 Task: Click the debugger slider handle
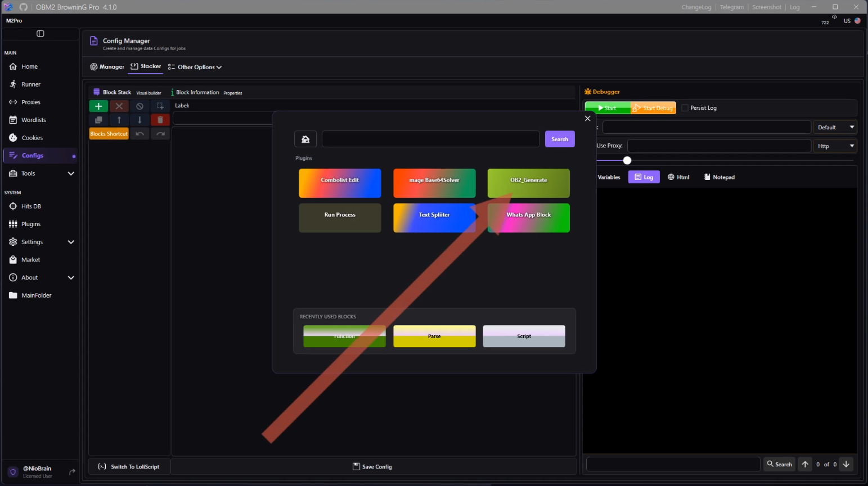pyautogui.click(x=627, y=160)
